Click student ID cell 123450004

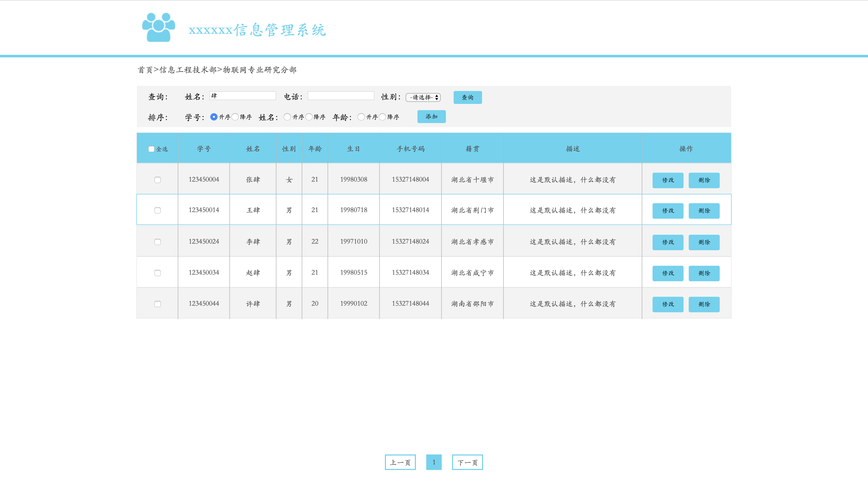click(x=204, y=179)
